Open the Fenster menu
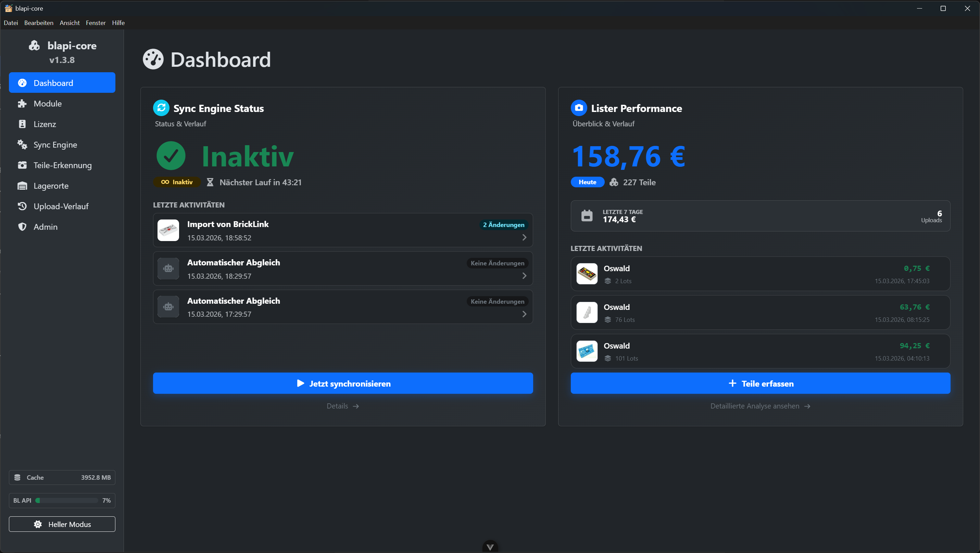Image resolution: width=980 pixels, height=553 pixels. (x=96, y=23)
